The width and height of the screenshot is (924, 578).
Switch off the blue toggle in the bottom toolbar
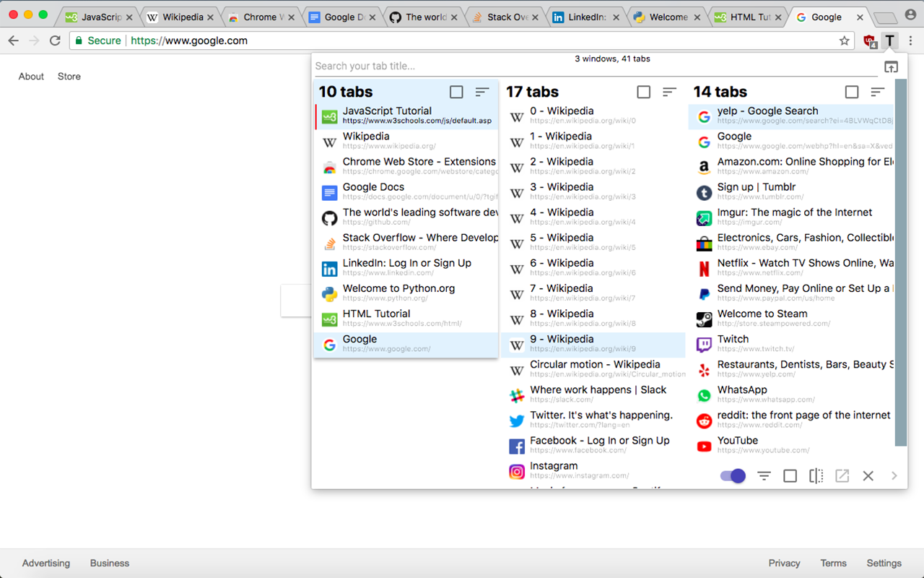[732, 475]
